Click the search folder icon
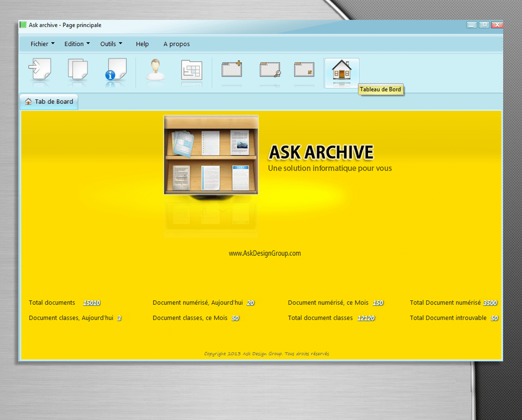Screen dimensions: 522x420 tap(270, 69)
